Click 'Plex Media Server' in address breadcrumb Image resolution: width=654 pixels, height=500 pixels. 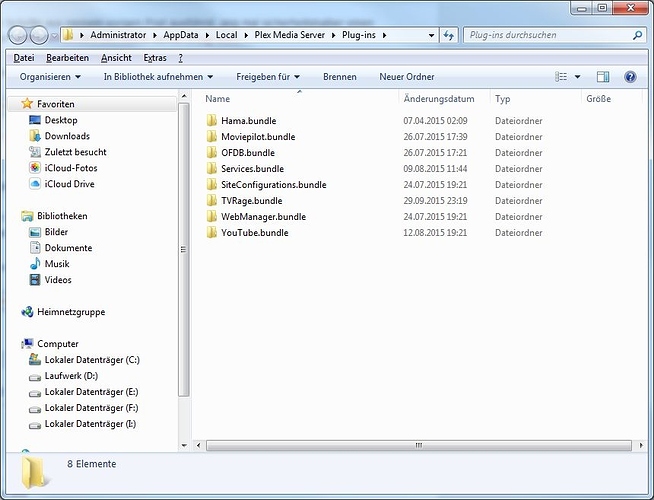point(289,35)
